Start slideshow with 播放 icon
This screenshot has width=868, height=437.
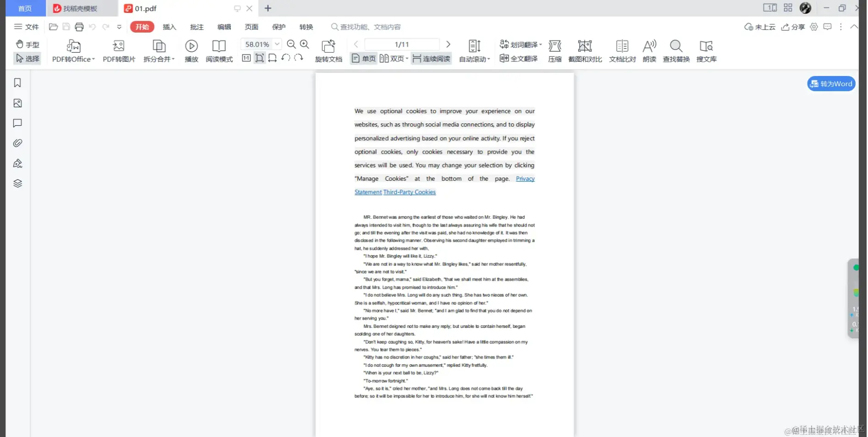pyautogui.click(x=191, y=51)
